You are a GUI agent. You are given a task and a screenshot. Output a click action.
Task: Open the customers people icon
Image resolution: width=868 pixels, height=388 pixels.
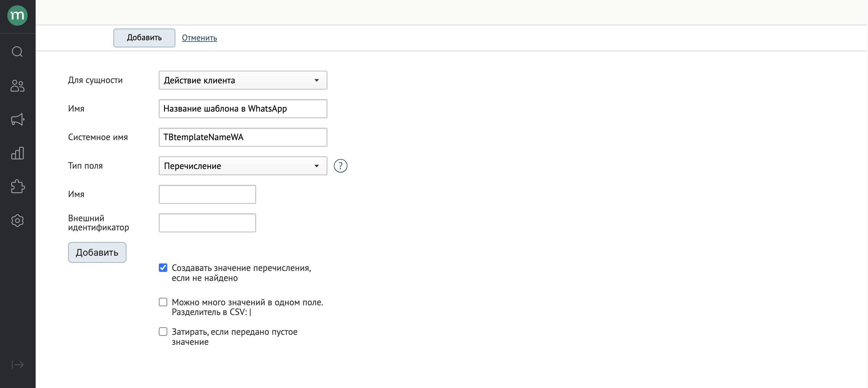(18, 86)
